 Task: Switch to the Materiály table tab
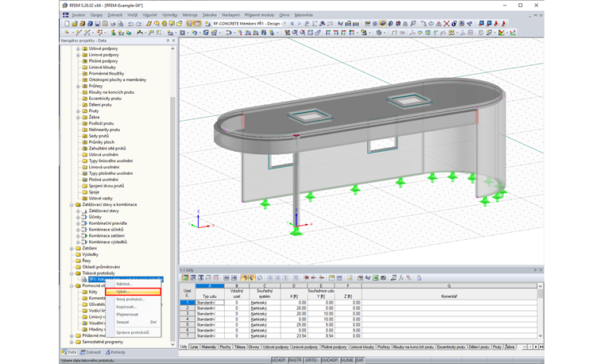tap(208, 347)
